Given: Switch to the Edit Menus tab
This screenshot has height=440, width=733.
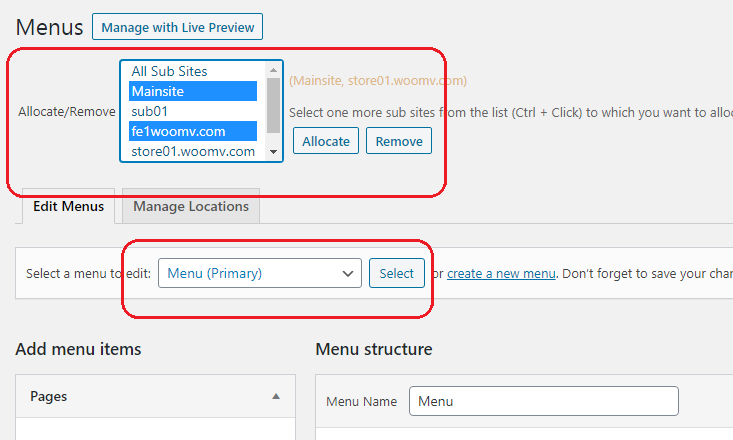Looking at the screenshot, I should pos(68,206).
